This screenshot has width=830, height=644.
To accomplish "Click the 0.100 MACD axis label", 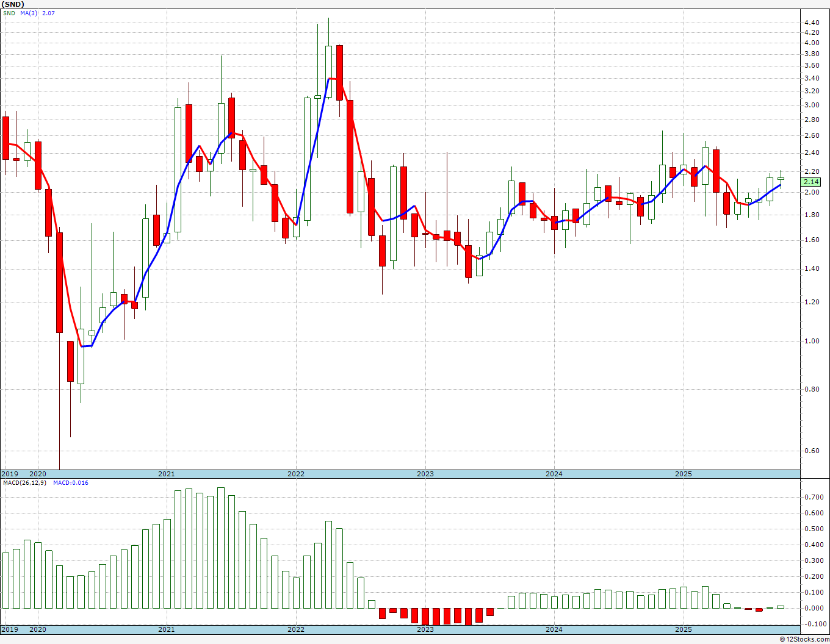I will [x=814, y=592].
